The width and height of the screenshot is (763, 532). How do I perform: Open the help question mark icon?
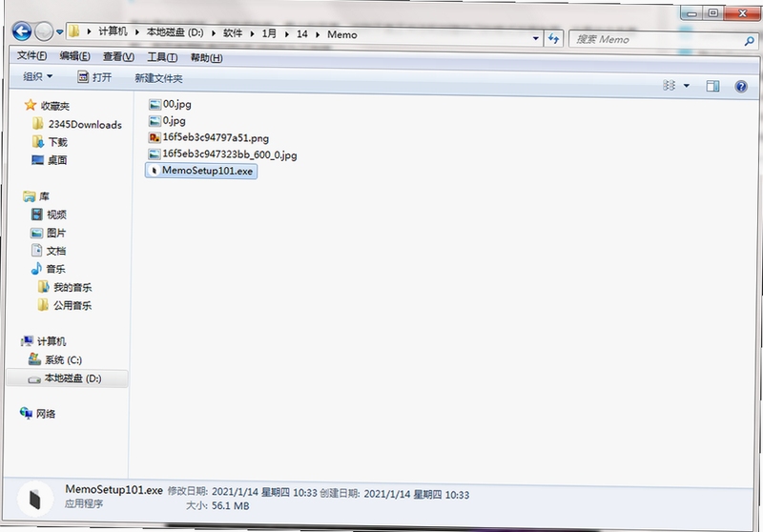pos(741,87)
